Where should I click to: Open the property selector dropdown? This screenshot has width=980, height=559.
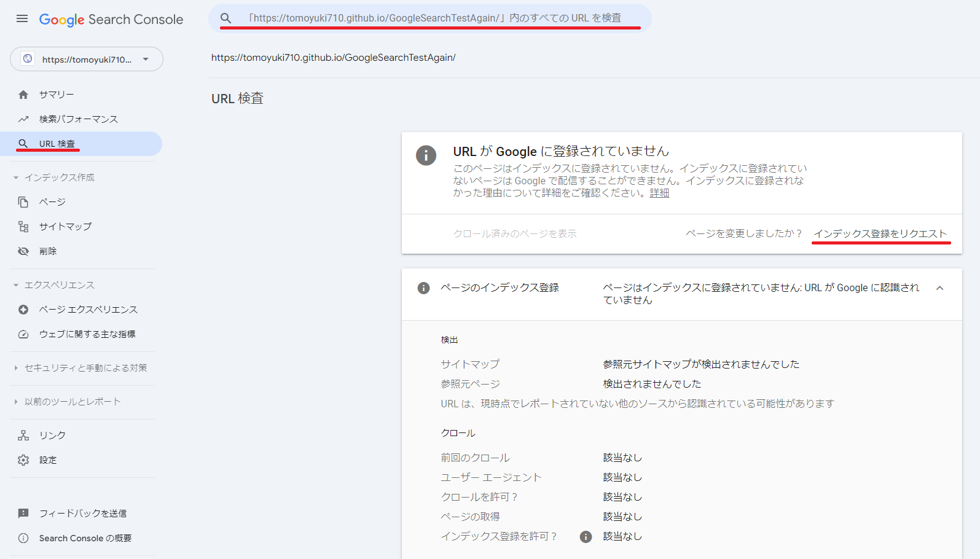pyautogui.click(x=87, y=59)
